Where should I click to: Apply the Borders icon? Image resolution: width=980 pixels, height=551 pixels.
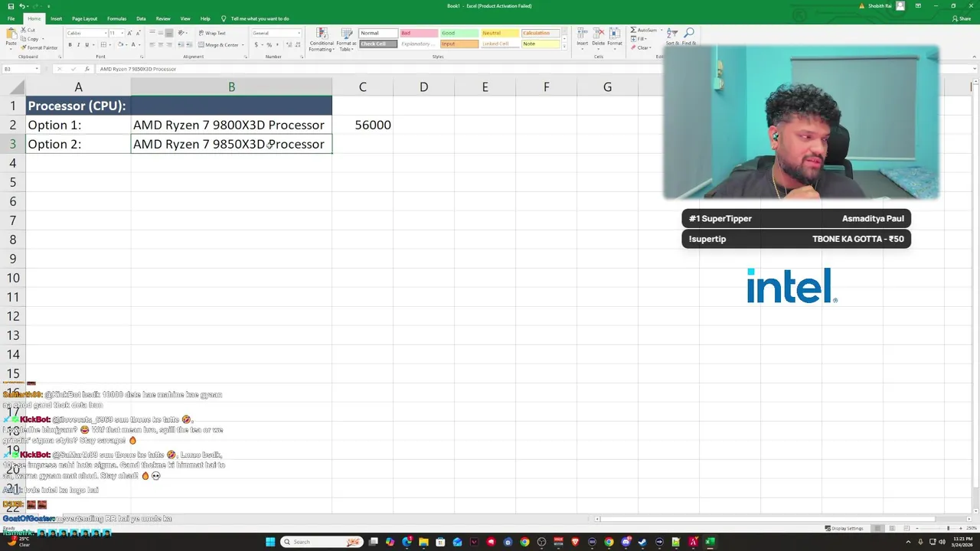pos(102,44)
